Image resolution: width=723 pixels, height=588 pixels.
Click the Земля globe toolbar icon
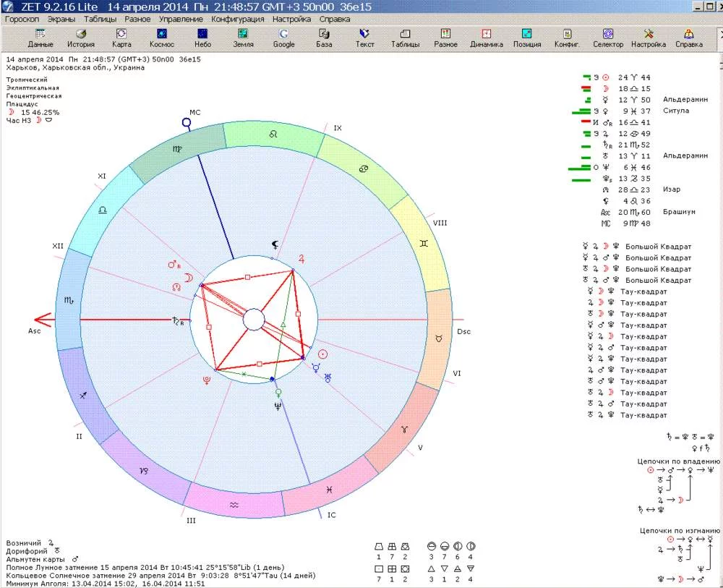[243, 38]
